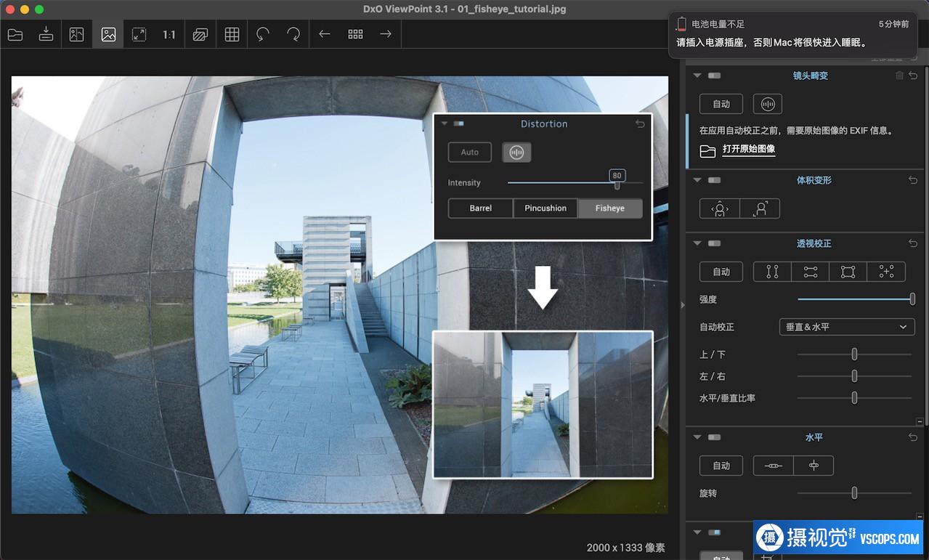Go to next image with right arrow
929x560 pixels.
[386, 34]
